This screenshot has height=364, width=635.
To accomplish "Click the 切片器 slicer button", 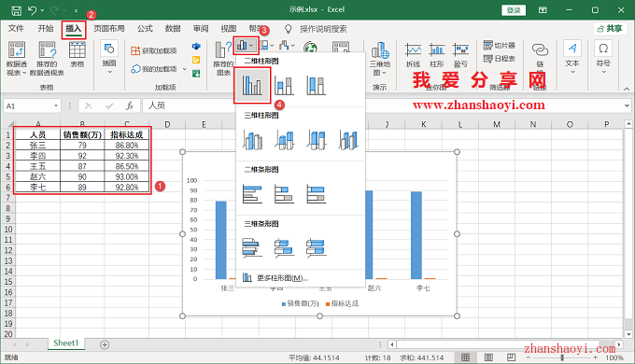I will (x=500, y=46).
